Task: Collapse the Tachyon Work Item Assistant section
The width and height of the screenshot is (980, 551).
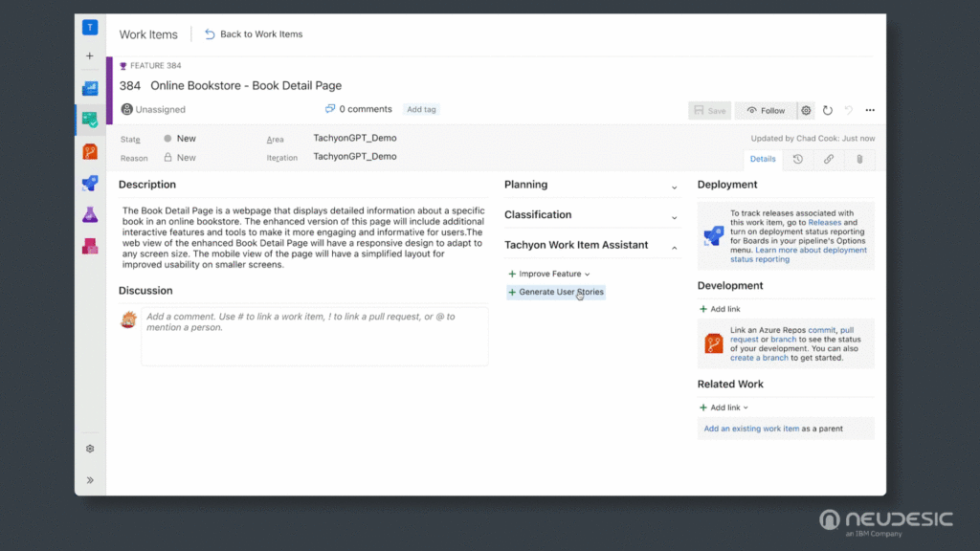Action: click(674, 247)
